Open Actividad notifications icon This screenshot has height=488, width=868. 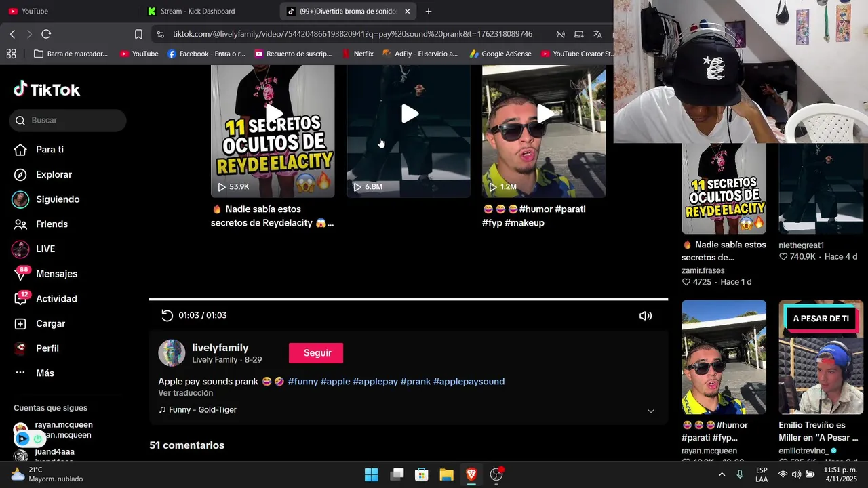point(21,299)
